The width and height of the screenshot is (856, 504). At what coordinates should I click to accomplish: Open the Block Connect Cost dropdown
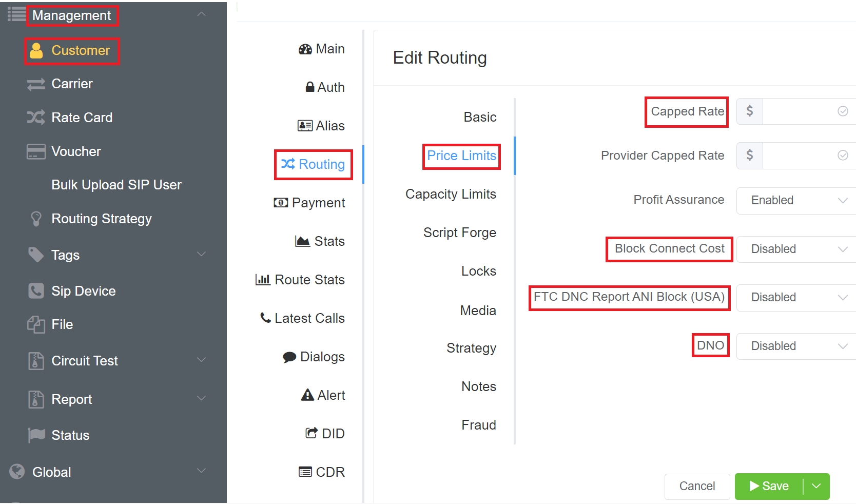pos(796,249)
